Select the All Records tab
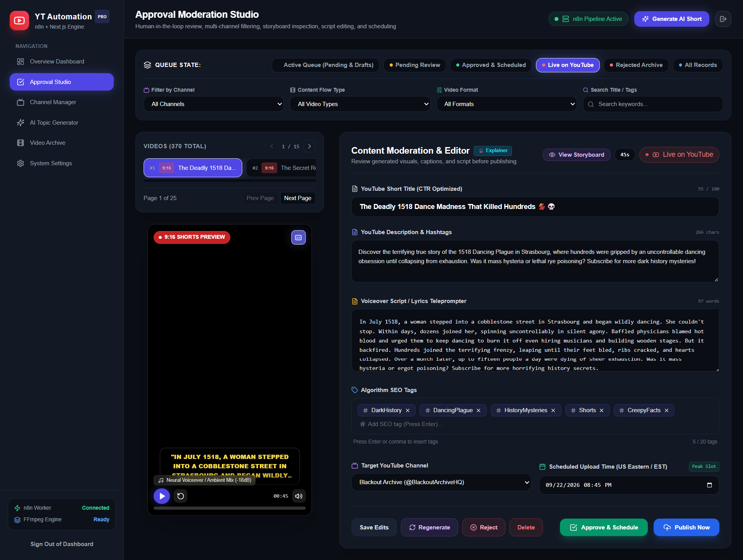Image resolution: width=743 pixels, height=560 pixels. click(x=698, y=65)
